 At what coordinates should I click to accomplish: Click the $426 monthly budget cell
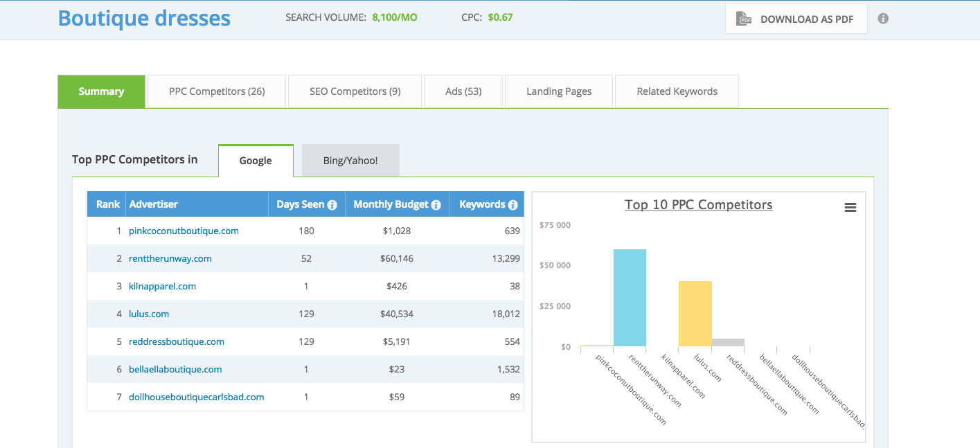pos(397,286)
